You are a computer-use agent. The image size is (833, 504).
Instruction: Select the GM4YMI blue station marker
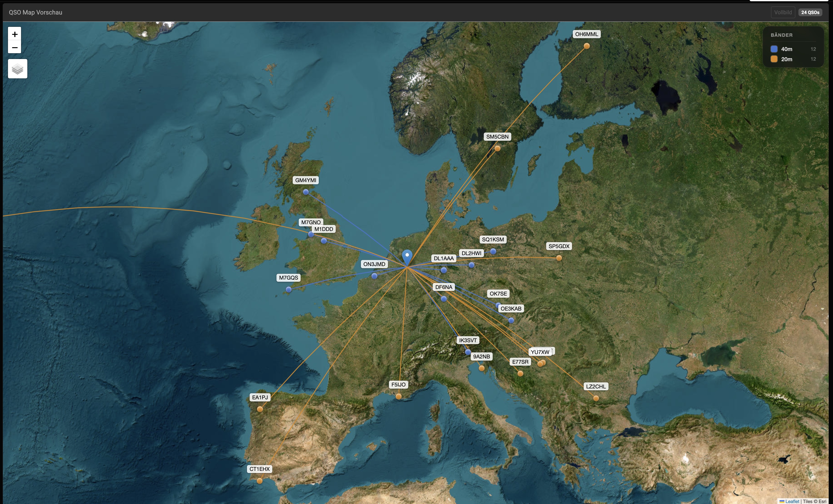tap(306, 192)
